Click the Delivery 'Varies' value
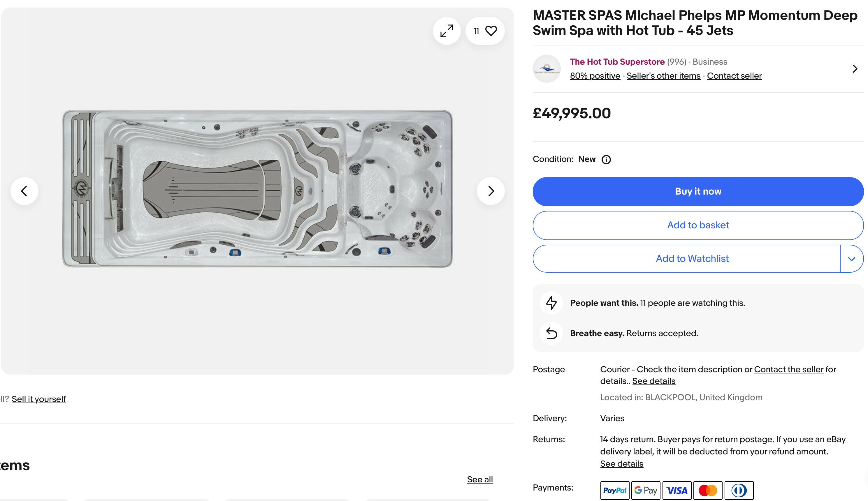The width and height of the screenshot is (868, 501). tap(612, 418)
